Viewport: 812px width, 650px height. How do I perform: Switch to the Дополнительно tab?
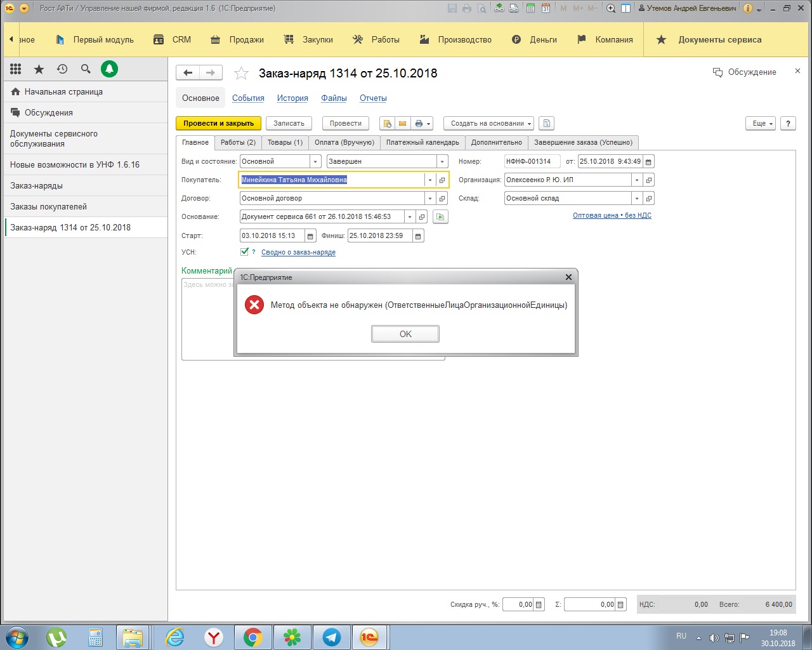[x=497, y=143]
